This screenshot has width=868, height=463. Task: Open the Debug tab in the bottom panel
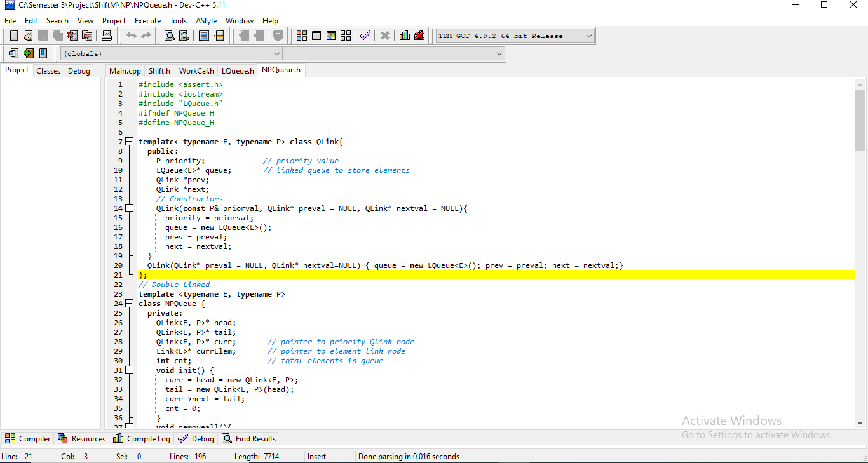(196, 438)
